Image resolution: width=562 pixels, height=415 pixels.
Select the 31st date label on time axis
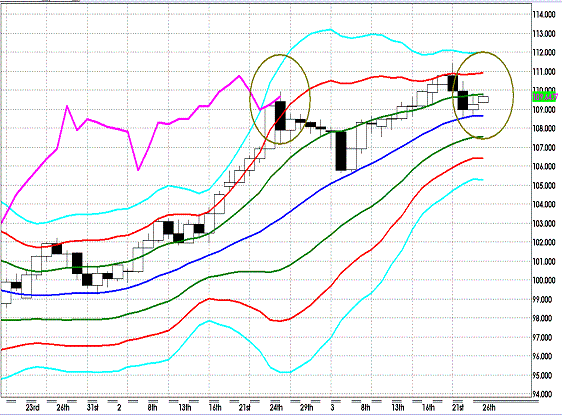point(92,407)
